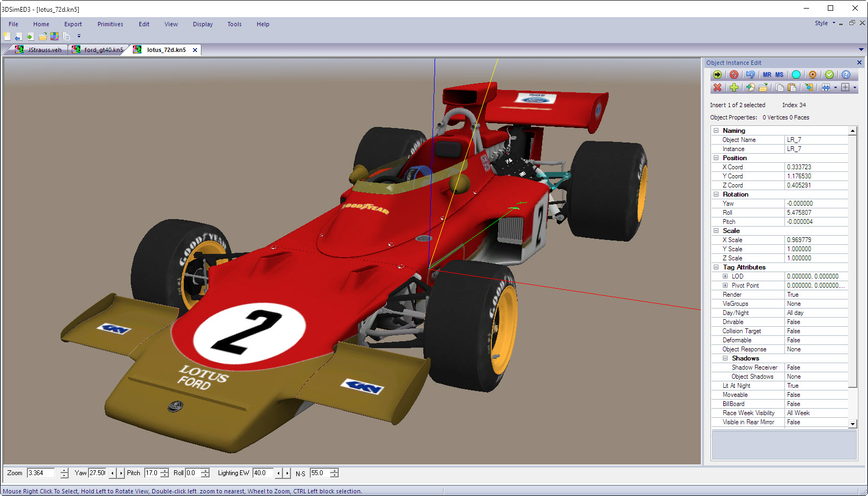Image resolution: width=868 pixels, height=496 pixels.
Task: Click the Roll value 5.475807
Action: [x=817, y=213]
